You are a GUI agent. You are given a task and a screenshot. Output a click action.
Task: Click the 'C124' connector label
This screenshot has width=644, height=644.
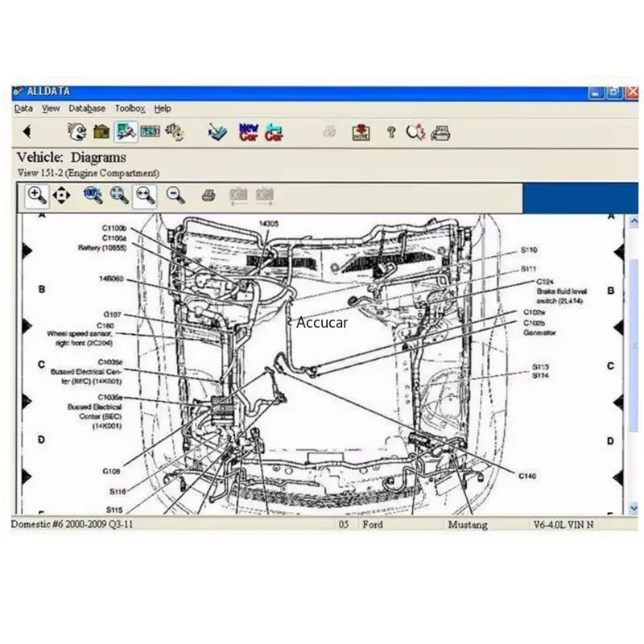[x=545, y=282]
